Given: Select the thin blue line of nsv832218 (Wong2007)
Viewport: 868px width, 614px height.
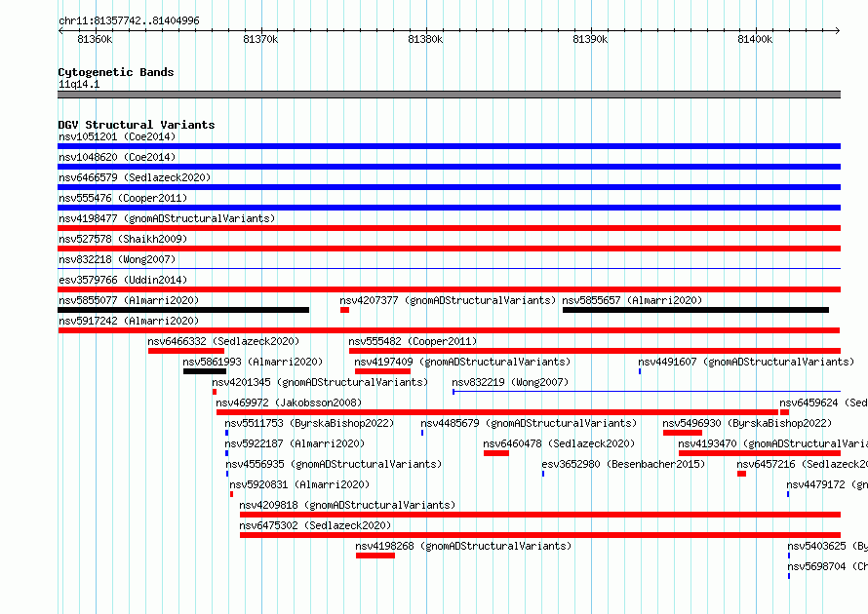Looking at the screenshot, I should pos(449,269).
